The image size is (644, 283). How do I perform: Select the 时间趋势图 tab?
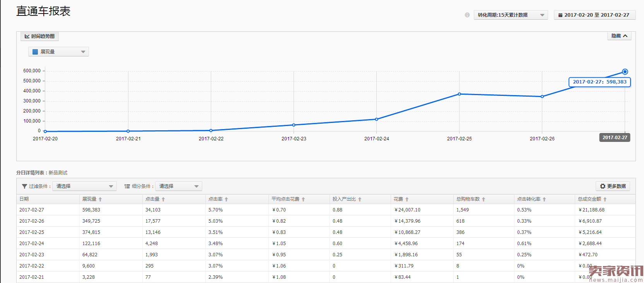tap(39, 36)
